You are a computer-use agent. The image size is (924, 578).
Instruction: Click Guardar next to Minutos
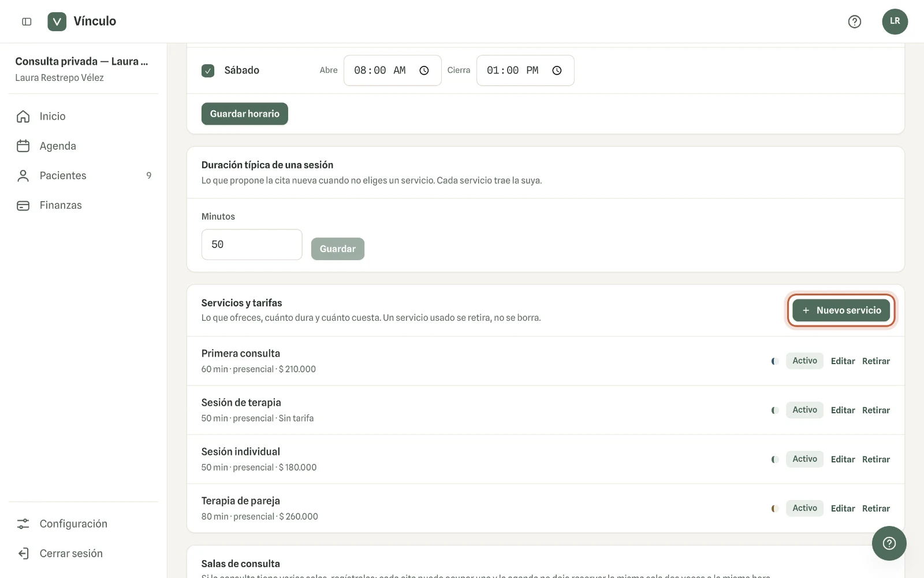point(338,249)
